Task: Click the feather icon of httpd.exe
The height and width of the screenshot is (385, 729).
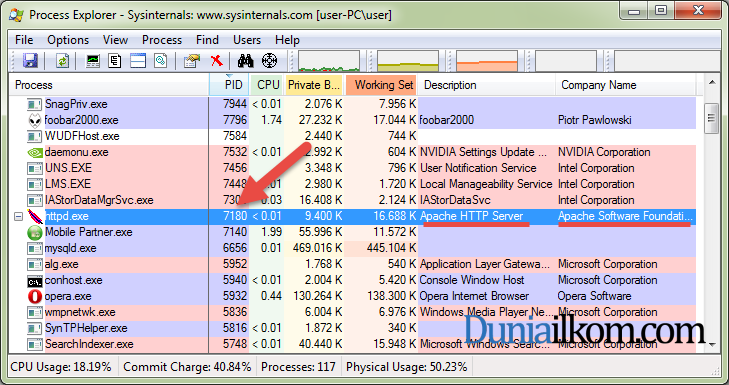Action: (x=35, y=217)
